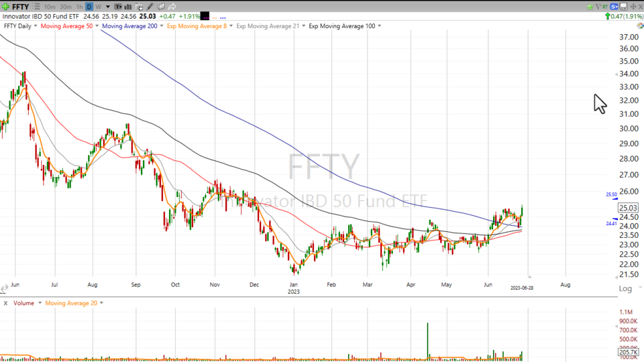
Task: Open the Exp Moving Average 21 dropdown arrow
Action: (303, 26)
